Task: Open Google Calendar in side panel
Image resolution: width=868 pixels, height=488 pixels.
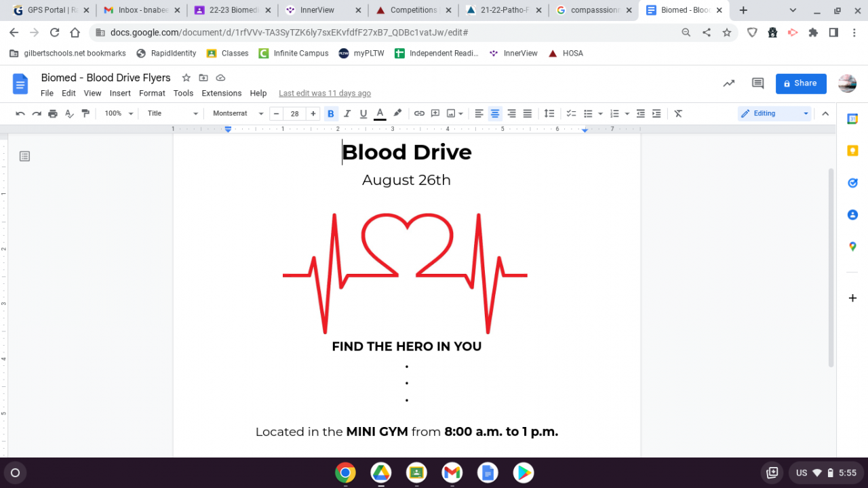Action: tap(852, 119)
